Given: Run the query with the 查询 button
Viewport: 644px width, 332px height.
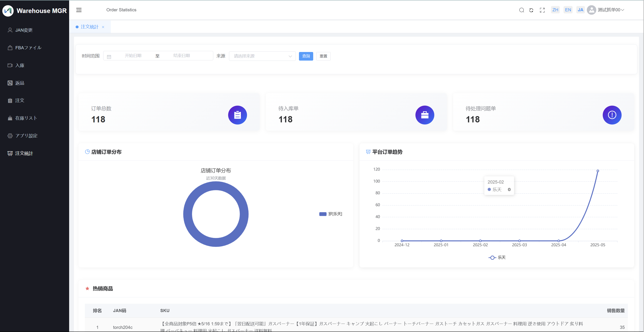Looking at the screenshot, I should click(306, 56).
